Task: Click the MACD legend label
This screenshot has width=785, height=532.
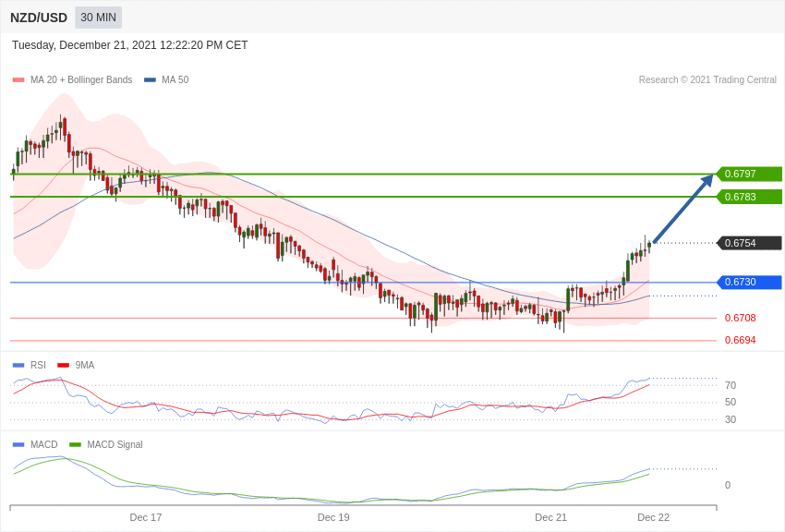Action: click(44, 444)
